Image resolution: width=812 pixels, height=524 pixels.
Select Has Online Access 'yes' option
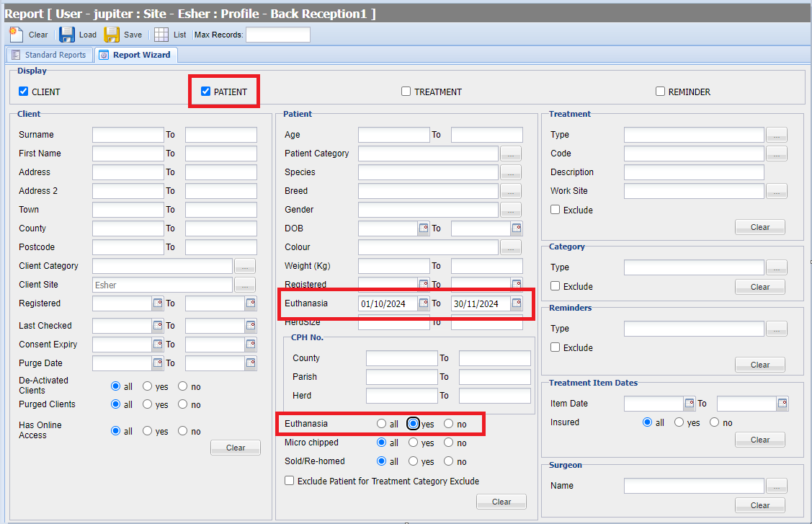[148, 431]
